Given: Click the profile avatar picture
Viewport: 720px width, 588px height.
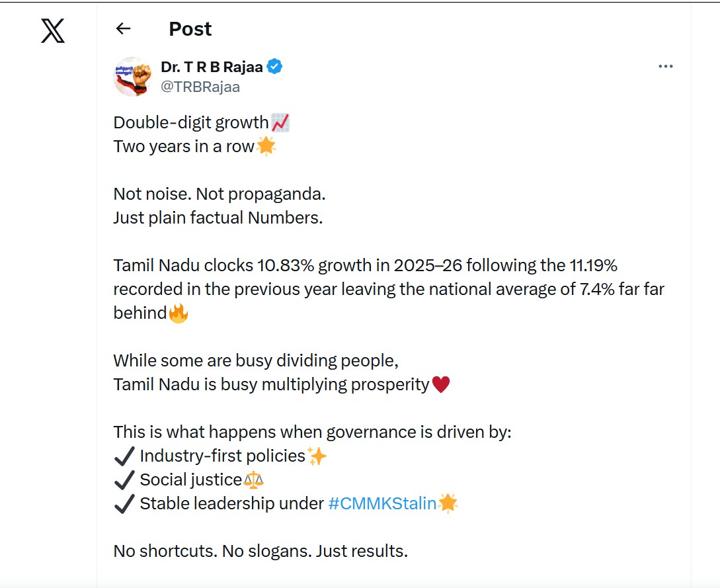Looking at the screenshot, I should (133, 76).
